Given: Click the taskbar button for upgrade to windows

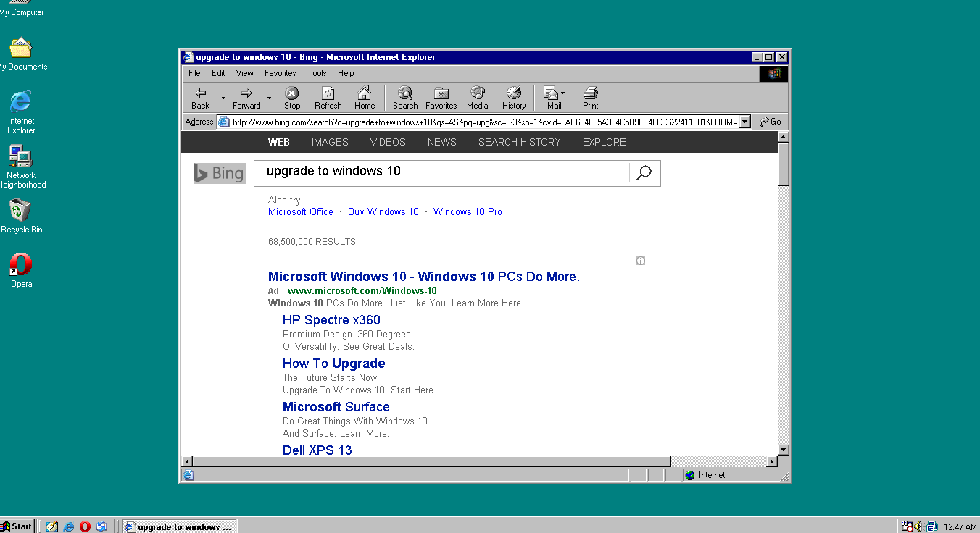Looking at the screenshot, I should point(179,526).
